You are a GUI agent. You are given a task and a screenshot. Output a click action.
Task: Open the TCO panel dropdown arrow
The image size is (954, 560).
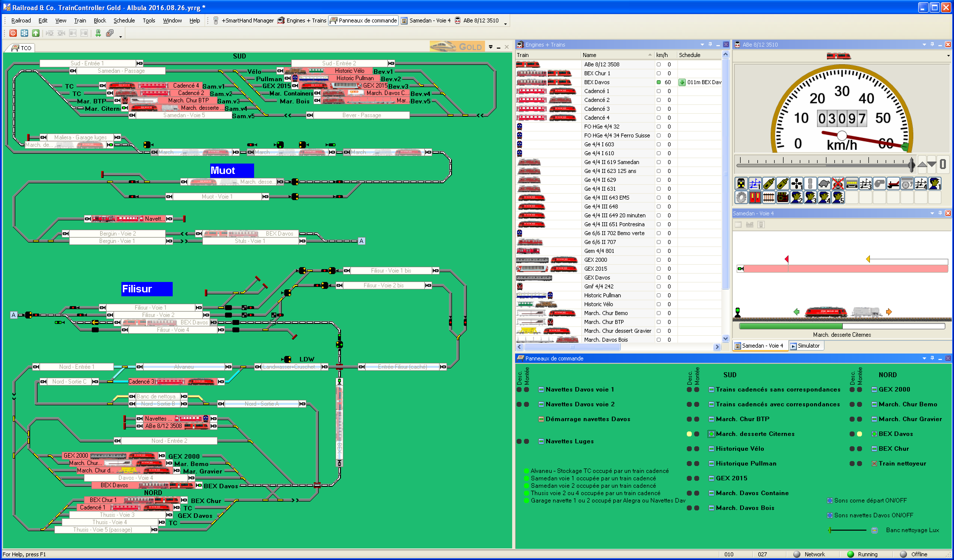pos(490,47)
